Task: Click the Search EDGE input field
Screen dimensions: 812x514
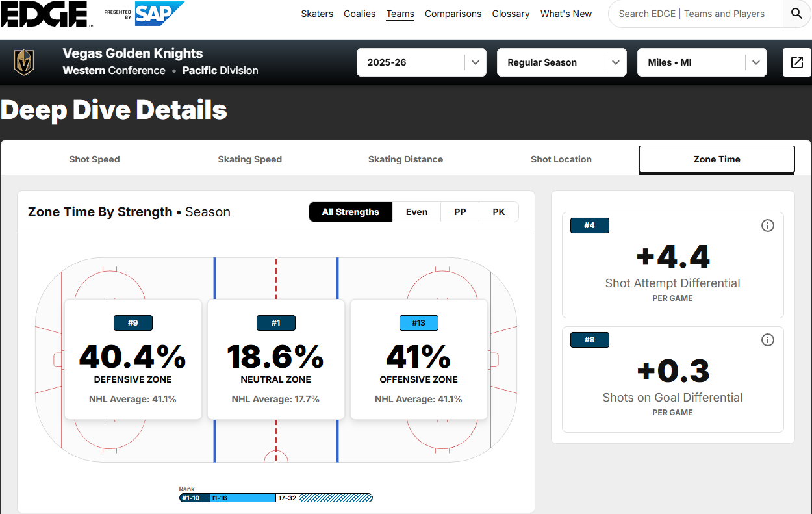Action: click(x=691, y=14)
